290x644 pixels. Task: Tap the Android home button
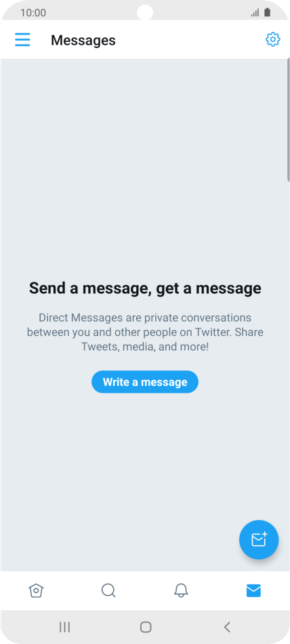pyautogui.click(x=146, y=627)
